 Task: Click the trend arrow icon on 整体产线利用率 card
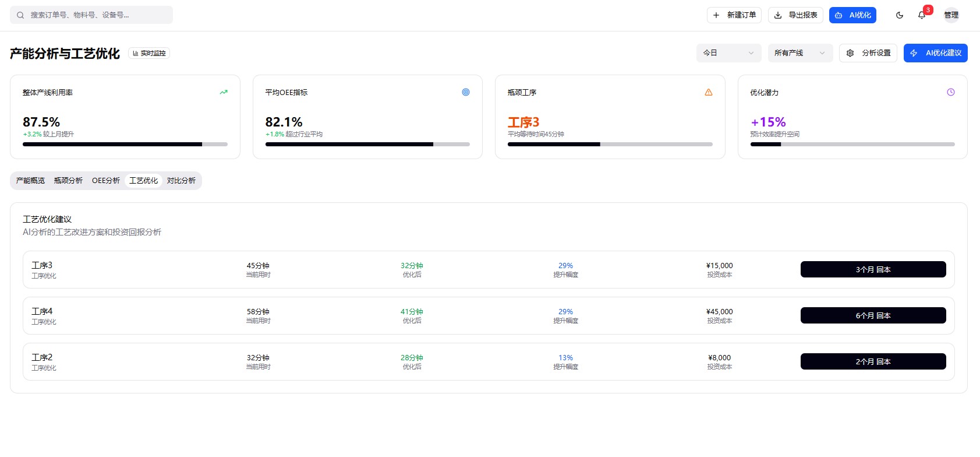coord(224,92)
